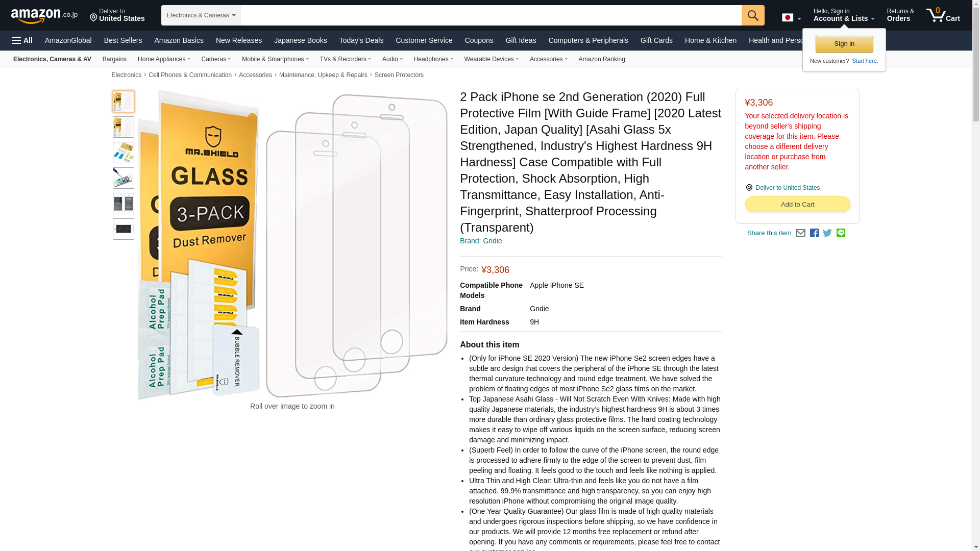Open the Japan flag language selector
The height and width of the screenshot is (551, 980).
click(791, 17)
